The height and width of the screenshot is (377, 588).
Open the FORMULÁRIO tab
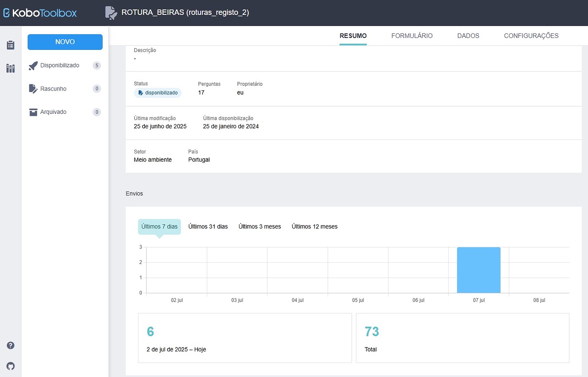coord(412,36)
